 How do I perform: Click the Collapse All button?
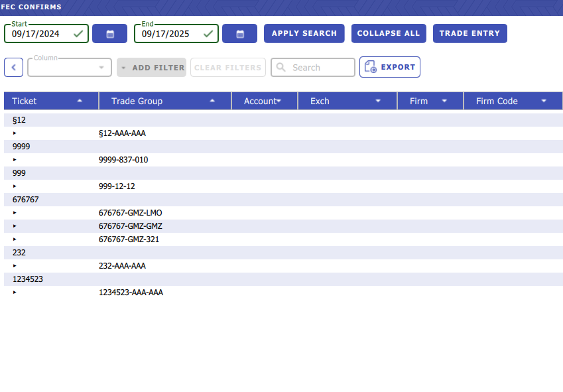388,34
